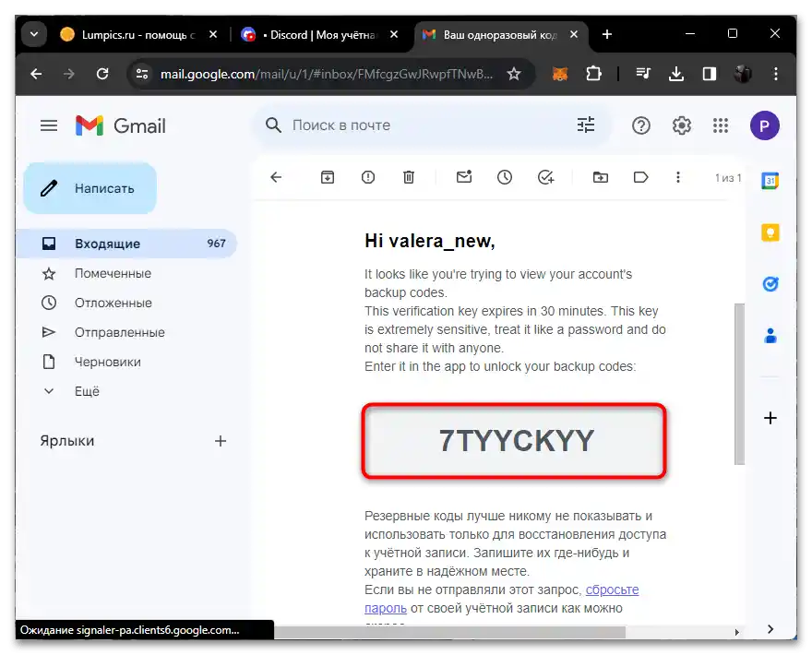Click the Hi valera_new heading

click(x=430, y=242)
